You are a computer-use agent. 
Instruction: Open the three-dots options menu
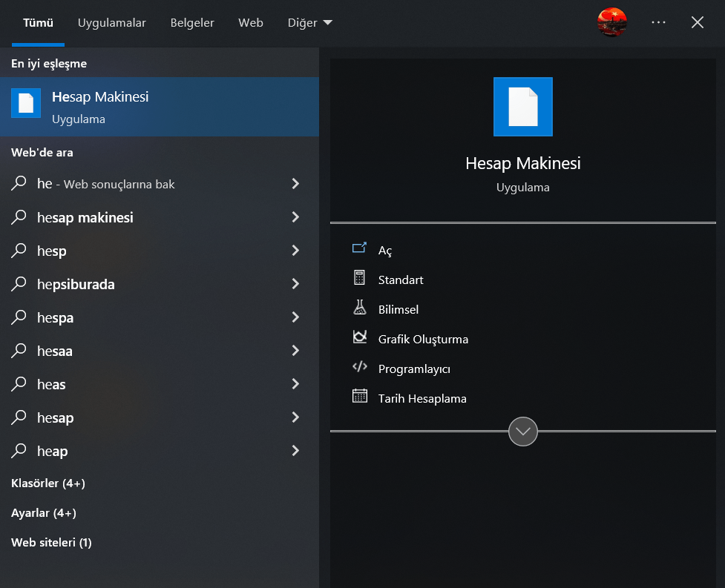pos(658,22)
